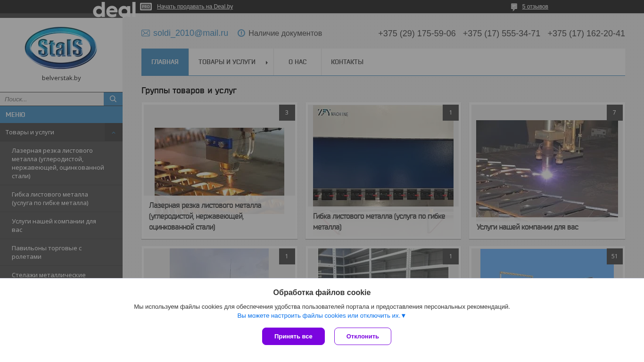
Task: Click the belverstak.by site name
Action: pyautogui.click(x=61, y=78)
